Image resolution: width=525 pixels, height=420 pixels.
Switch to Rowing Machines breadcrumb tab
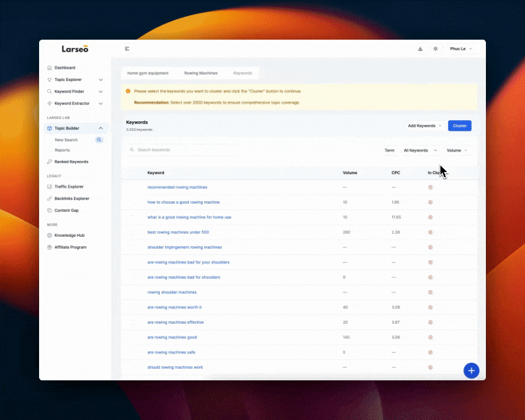[201, 73]
